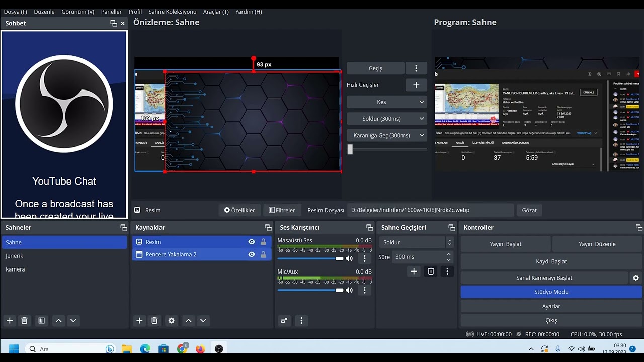Image resolution: width=644 pixels, height=362 pixels.
Task: Adjust the Masaüstü Ses volume slider
Action: coord(310,258)
